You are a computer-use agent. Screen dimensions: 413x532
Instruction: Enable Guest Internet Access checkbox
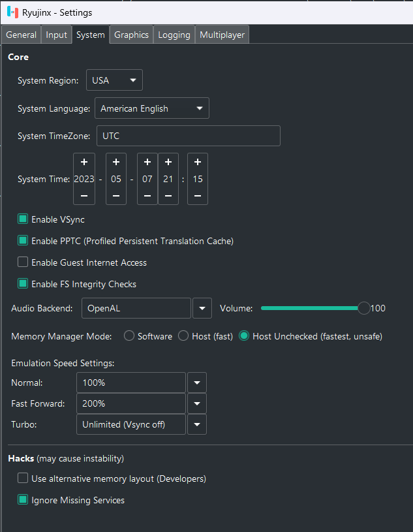[23, 262]
